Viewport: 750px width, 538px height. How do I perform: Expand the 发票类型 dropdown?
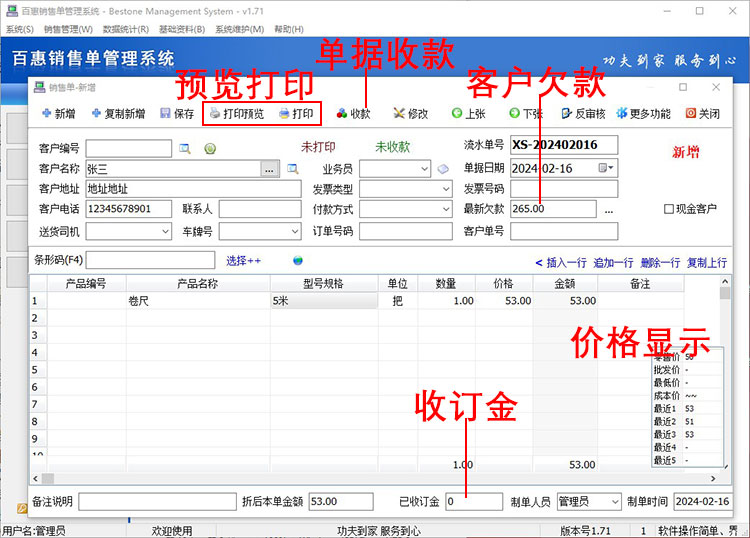pos(445,189)
